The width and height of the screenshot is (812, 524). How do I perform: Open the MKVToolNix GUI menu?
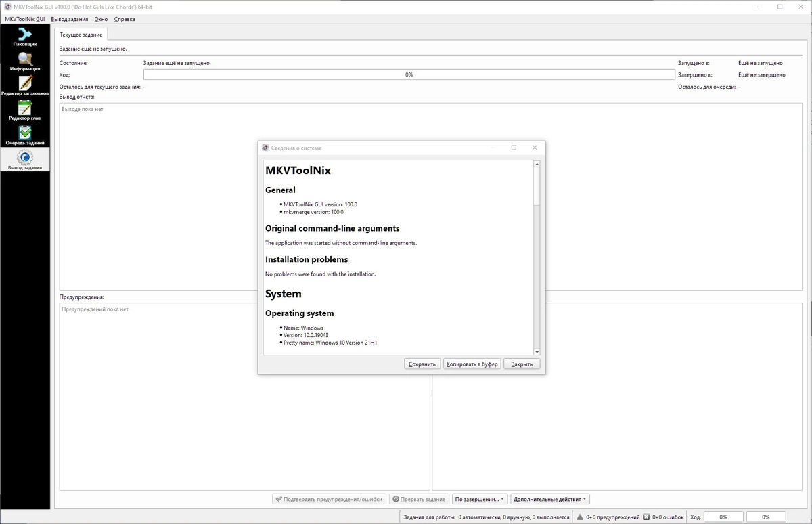click(25, 19)
